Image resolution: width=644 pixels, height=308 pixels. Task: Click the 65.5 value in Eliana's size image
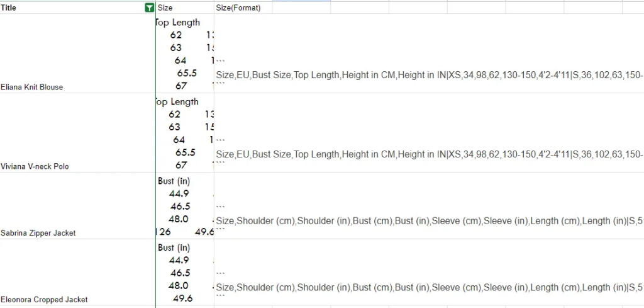tap(187, 73)
